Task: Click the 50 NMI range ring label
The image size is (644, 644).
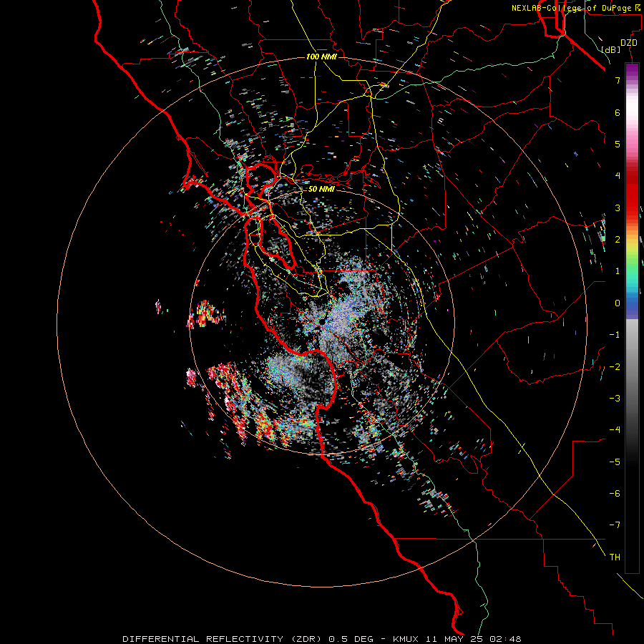Action: coord(321,189)
